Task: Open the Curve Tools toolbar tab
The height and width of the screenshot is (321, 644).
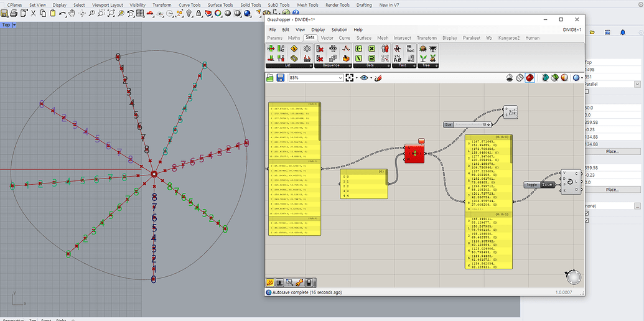Action: point(190,4)
